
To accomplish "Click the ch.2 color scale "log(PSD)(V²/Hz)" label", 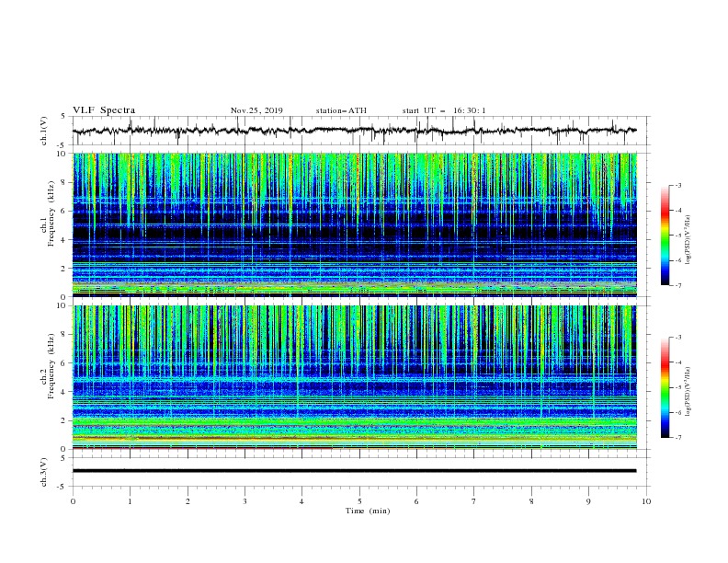I will 688,392.
